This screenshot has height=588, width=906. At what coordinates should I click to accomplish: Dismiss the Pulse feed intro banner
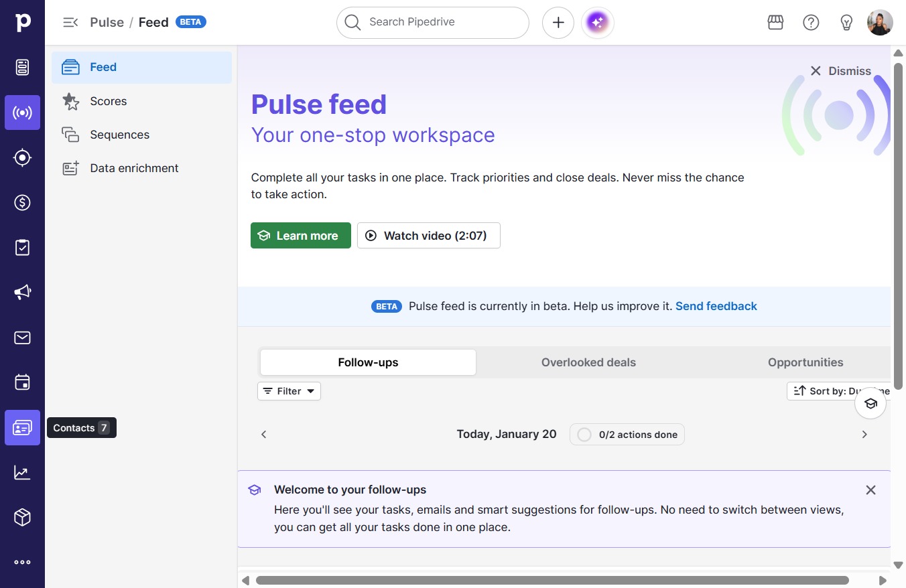pos(840,71)
